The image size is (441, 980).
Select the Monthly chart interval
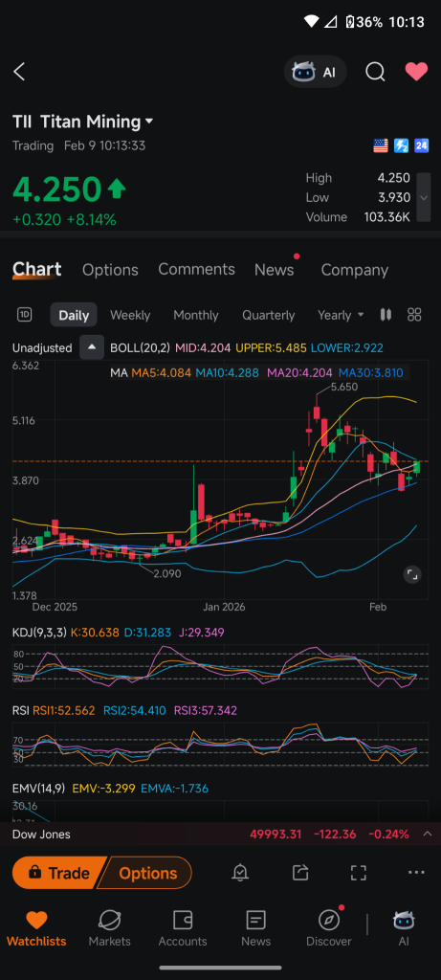click(196, 315)
